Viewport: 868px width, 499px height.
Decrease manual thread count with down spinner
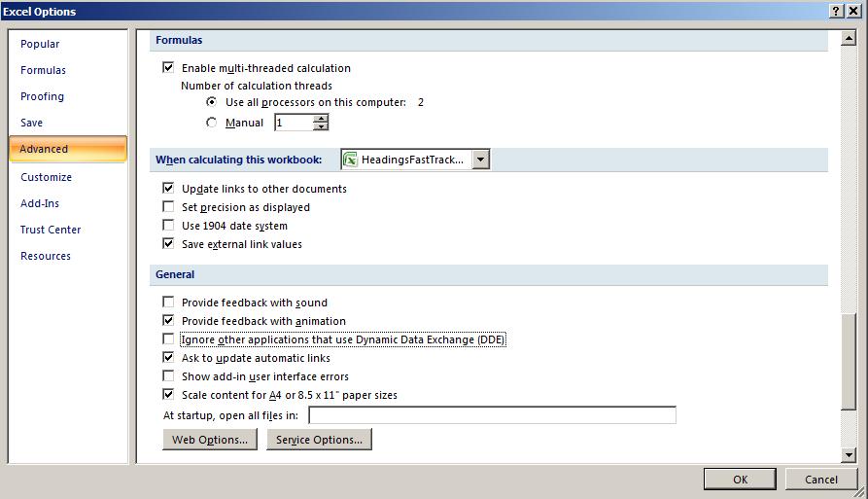321,126
